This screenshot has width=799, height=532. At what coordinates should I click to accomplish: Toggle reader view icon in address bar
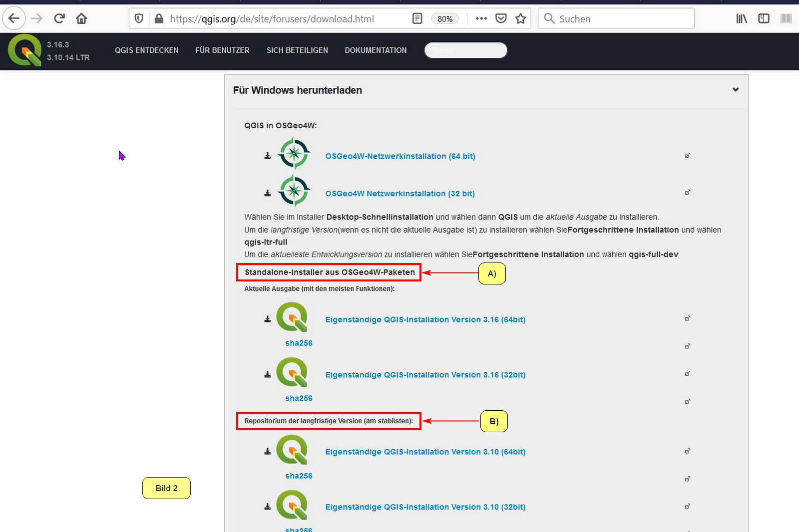(417, 19)
